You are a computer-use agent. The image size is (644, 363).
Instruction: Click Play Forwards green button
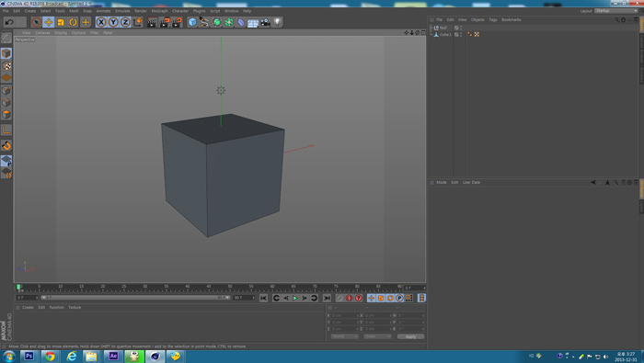pos(295,298)
